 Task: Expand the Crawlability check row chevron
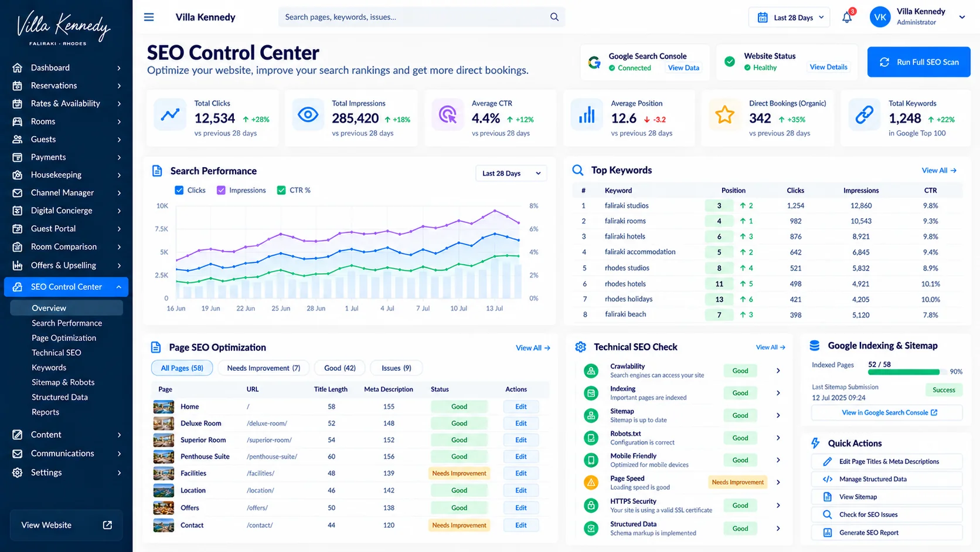pos(778,371)
